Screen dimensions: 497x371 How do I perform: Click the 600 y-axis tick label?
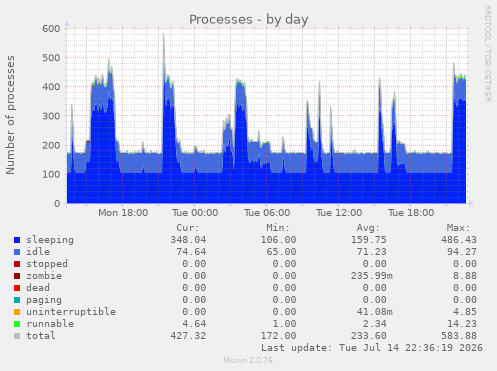click(51, 29)
